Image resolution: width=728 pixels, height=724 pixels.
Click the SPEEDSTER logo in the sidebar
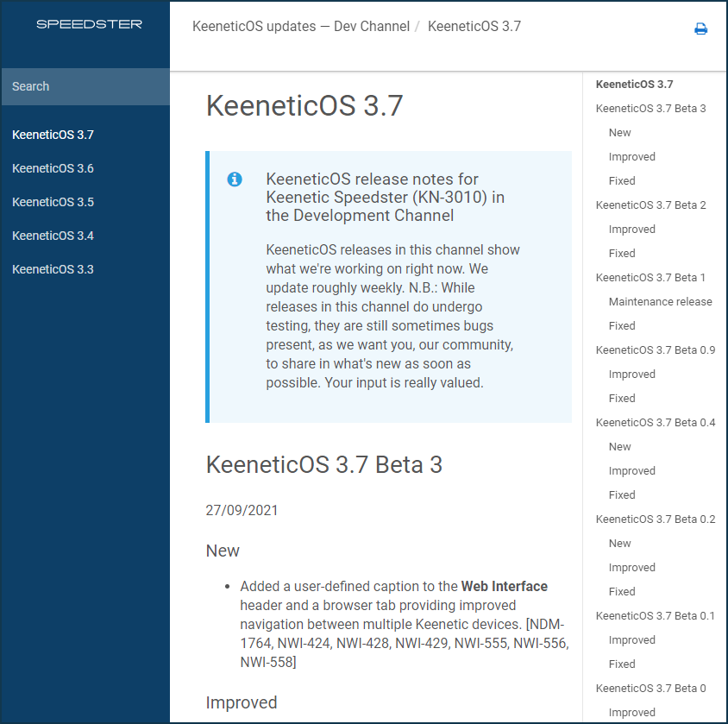(x=89, y=24)
